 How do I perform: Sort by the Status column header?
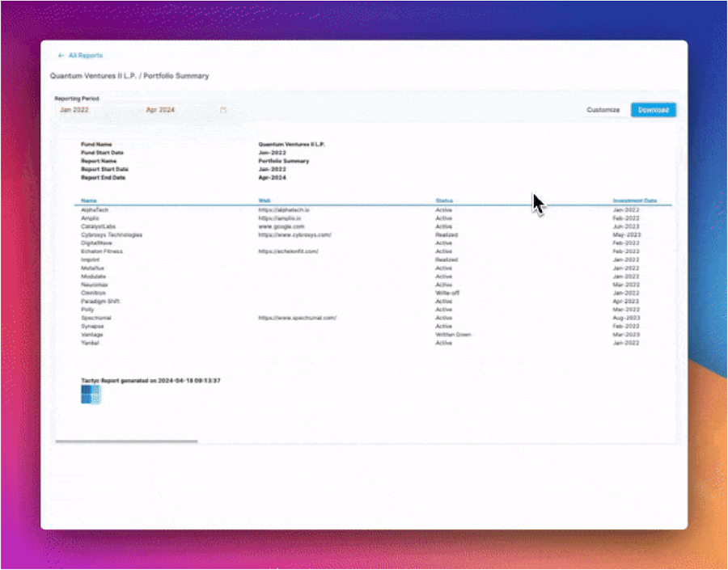click(x=444, y=201)
